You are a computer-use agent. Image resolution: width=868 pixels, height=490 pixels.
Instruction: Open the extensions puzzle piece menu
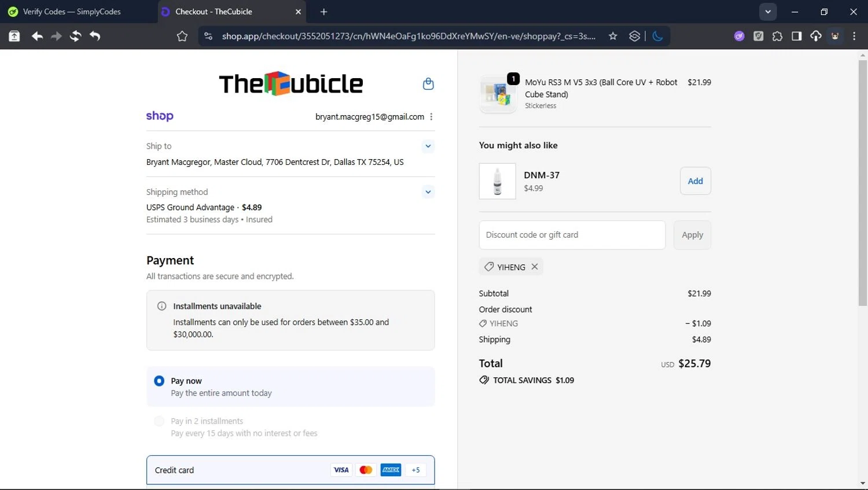coord(777,36)
